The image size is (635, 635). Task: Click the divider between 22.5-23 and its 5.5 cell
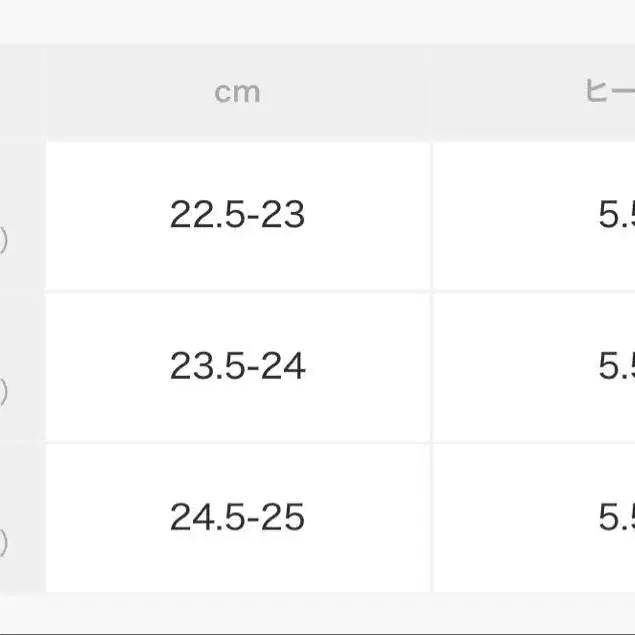pyautogui.click(x=431, y=215)
